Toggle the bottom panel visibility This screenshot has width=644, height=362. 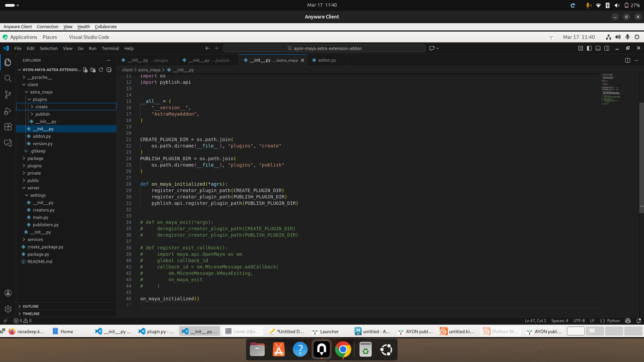pyautogui.click(x=598, y=48)
